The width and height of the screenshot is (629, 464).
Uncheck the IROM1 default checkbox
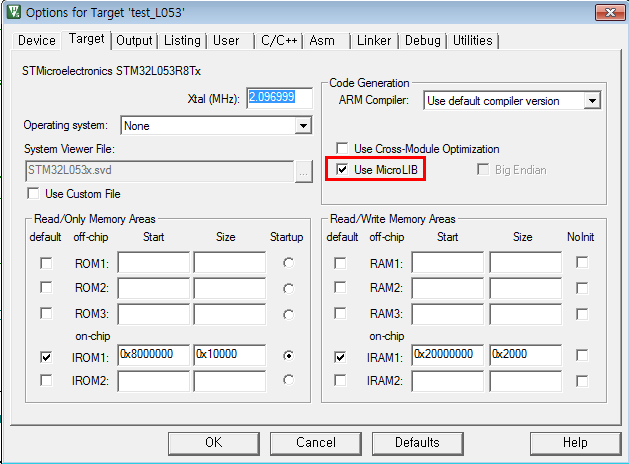(x=46, y=357)
